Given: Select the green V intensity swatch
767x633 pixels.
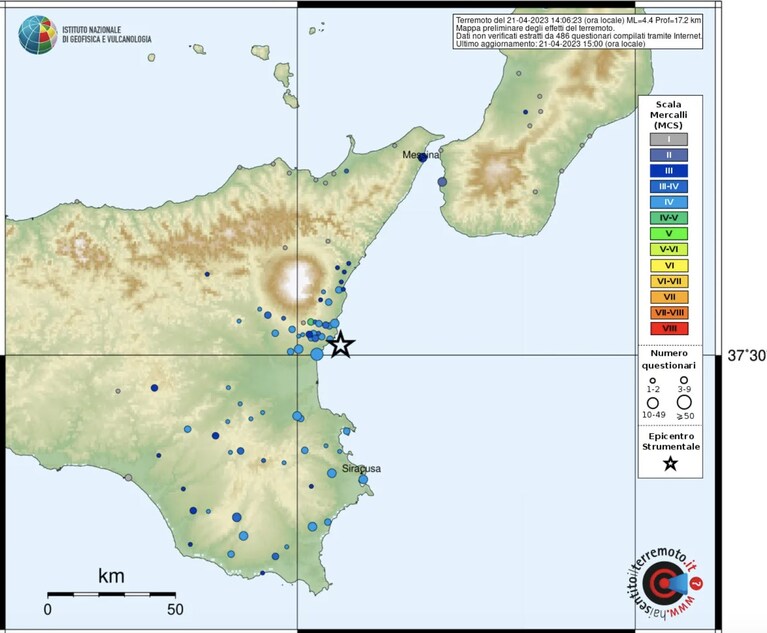Looking at the screenshot, I should 669,233.
